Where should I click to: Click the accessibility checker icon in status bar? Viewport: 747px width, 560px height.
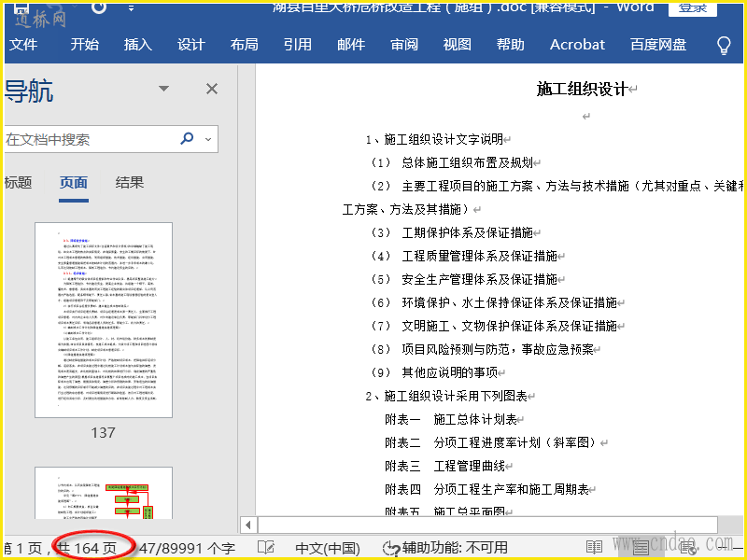(x=390, y=548)
